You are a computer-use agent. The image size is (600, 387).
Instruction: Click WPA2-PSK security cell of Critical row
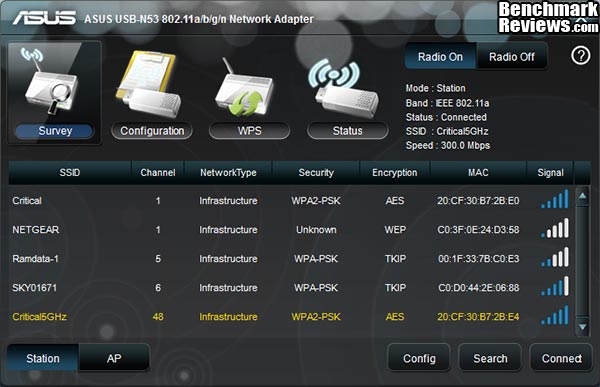(316, 201)
